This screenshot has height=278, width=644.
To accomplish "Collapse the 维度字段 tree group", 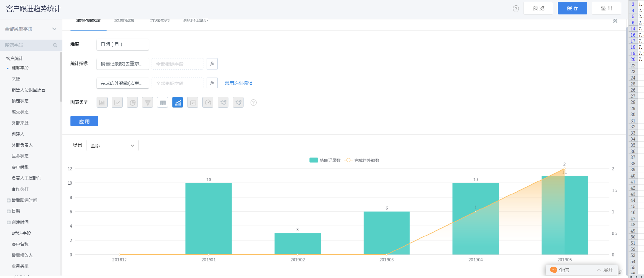I will tap(8, 68).
